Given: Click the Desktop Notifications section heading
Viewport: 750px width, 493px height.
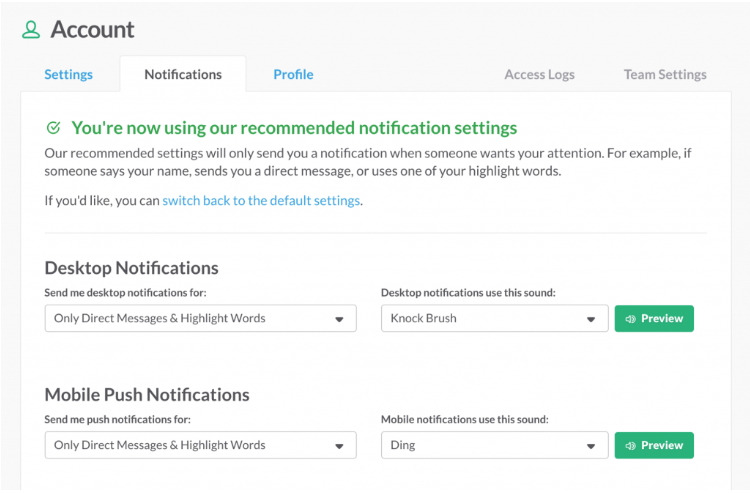Looking at the screenshot, I should [x=131, y=268].
